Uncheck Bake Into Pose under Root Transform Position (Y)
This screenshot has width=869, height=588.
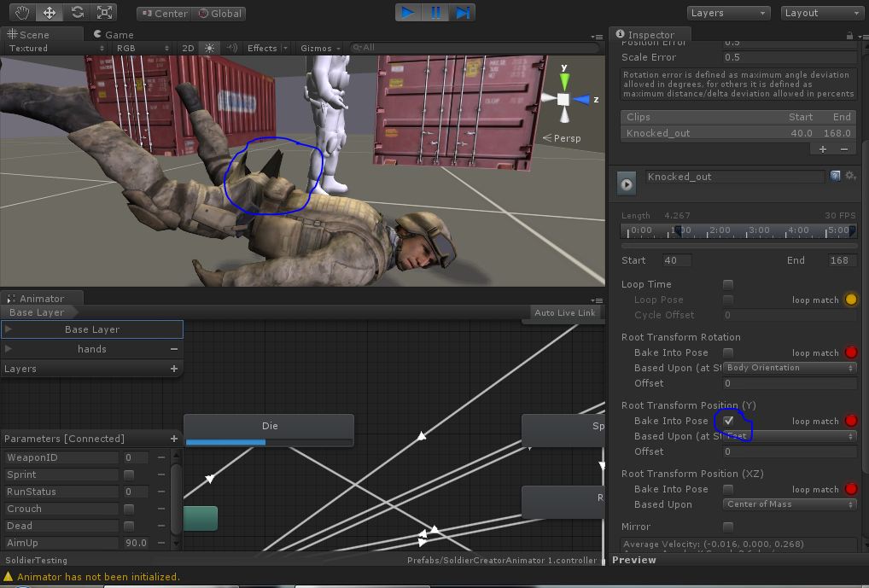[728, 420]
